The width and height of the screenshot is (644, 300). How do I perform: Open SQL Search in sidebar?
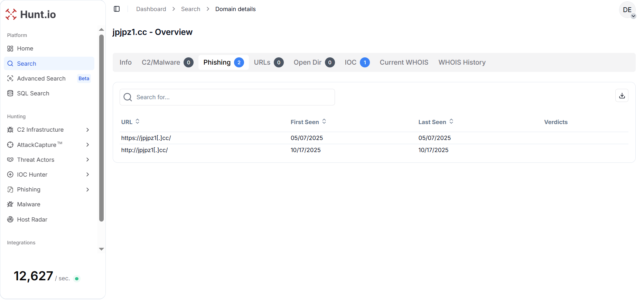coord(33,94)
